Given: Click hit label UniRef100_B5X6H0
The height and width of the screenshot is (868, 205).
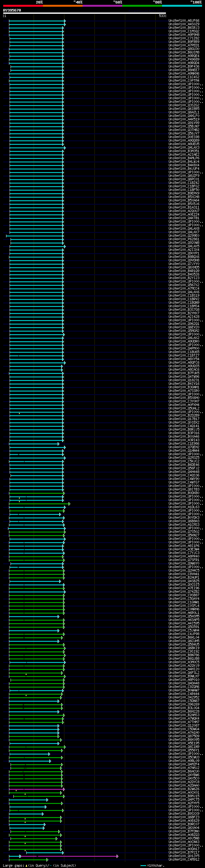Looking at the screenshot, I should click(x=184, y=398).
